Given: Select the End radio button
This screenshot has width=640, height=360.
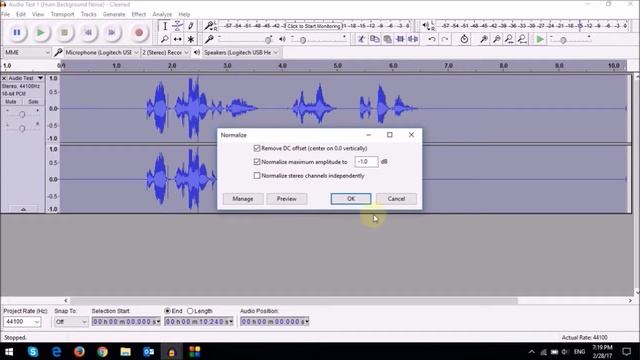Looking at the screenshot, I should (167, 311).
